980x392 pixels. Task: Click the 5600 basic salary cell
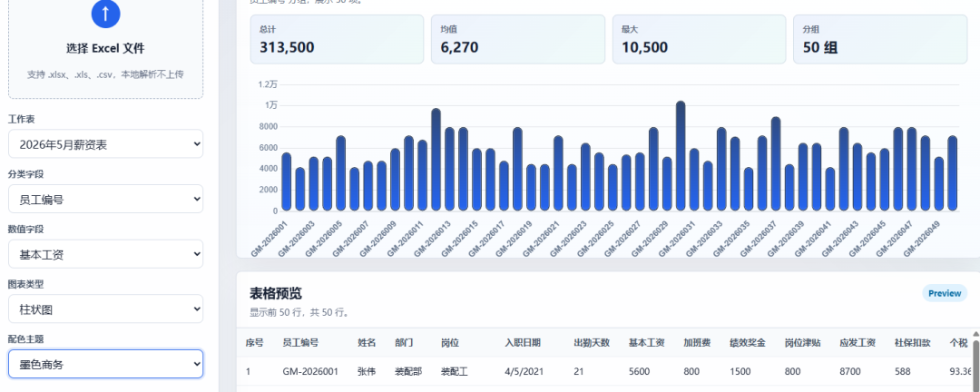640,371
